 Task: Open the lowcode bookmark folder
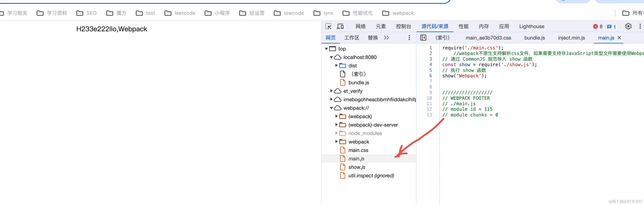click(x=289, y=13)
